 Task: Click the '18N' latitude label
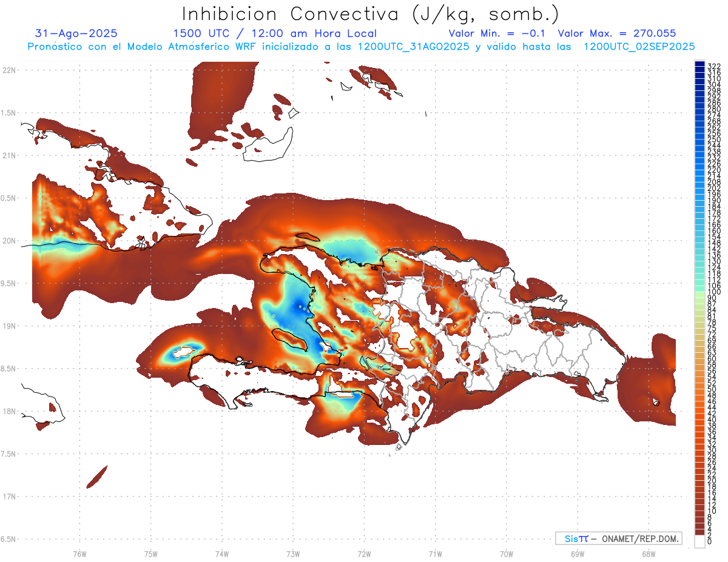(8, 411)
